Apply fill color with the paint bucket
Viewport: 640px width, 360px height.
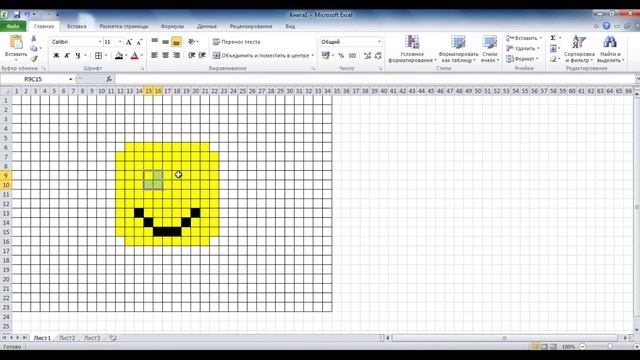(119, 56)
